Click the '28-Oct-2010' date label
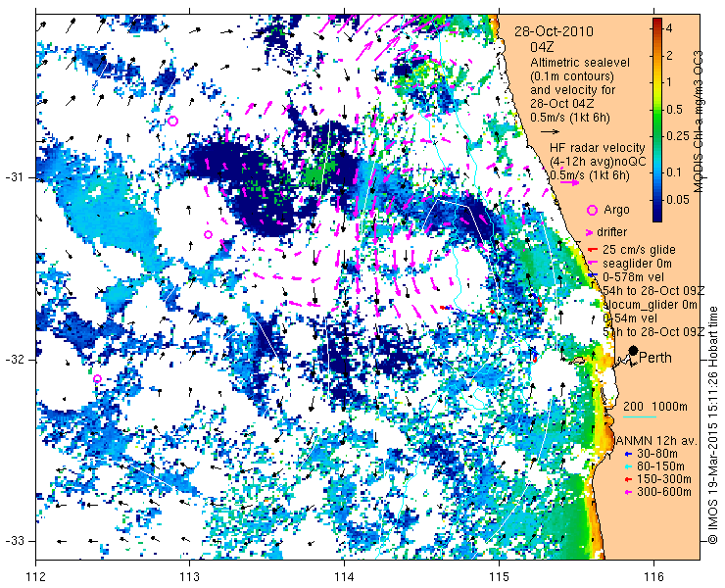725x588 pixels. pos(554,31)
